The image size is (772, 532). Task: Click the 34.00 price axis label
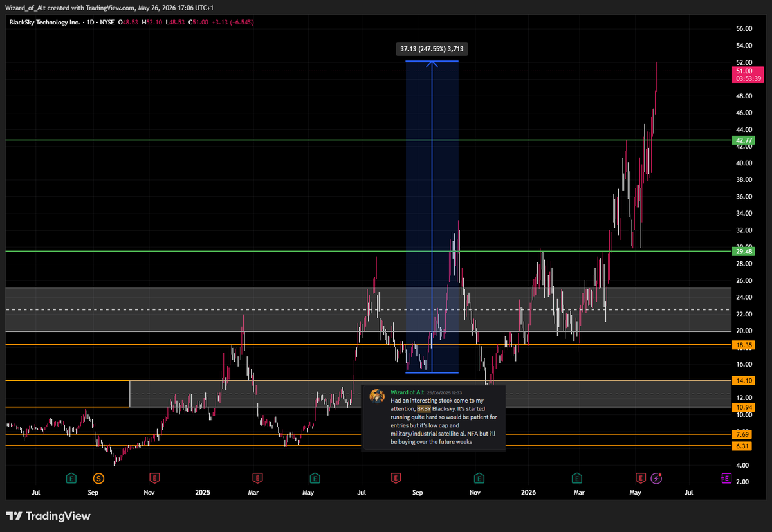(x=744, y=214)
